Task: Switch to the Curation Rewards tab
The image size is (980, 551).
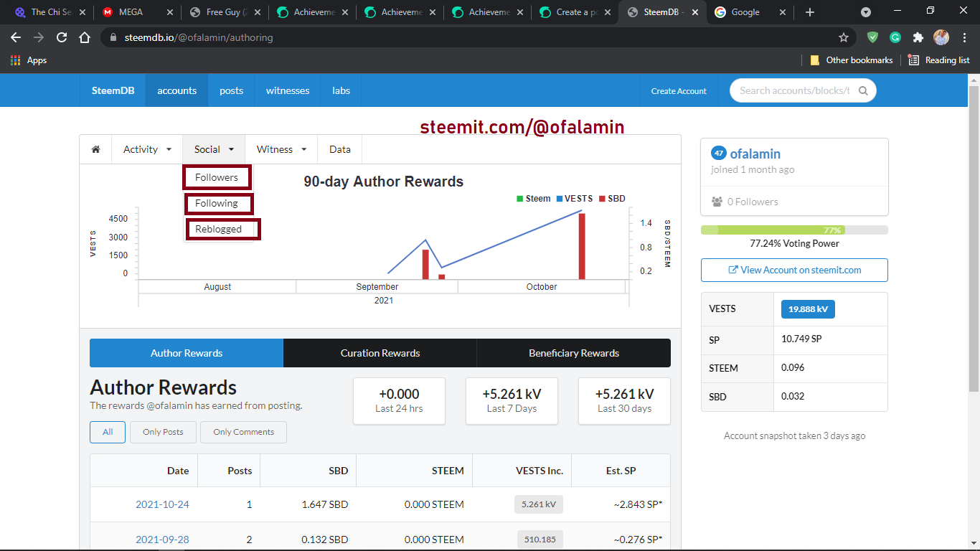Action: 380,353
